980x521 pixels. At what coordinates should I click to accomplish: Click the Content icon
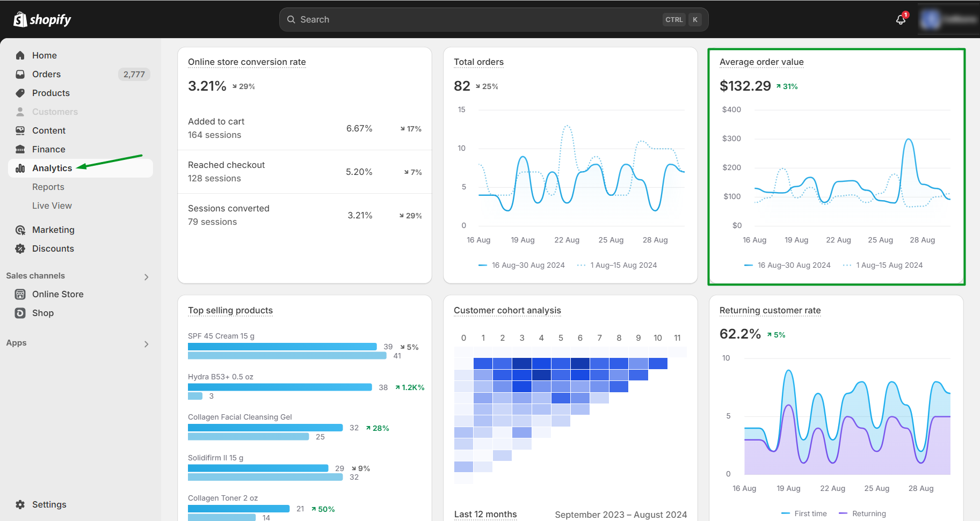20,130
